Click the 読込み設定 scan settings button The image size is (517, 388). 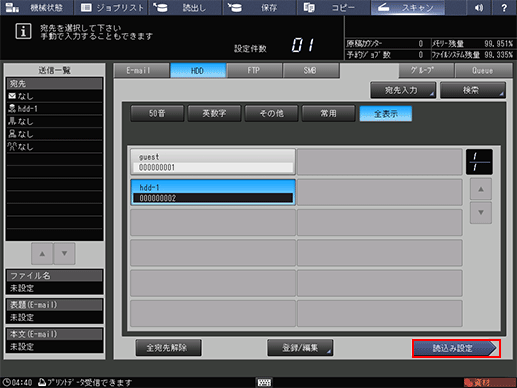coord(456,348)
